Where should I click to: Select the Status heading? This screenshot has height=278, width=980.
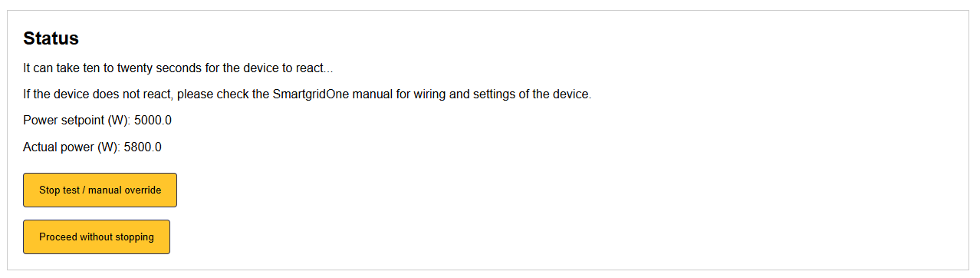click(51, 38)
